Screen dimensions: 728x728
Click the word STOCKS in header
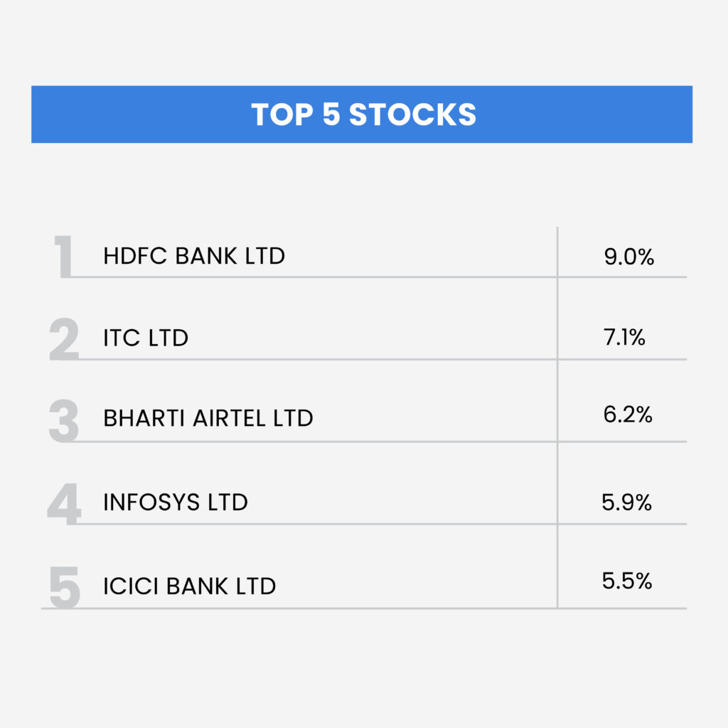[x=412, y=114]
